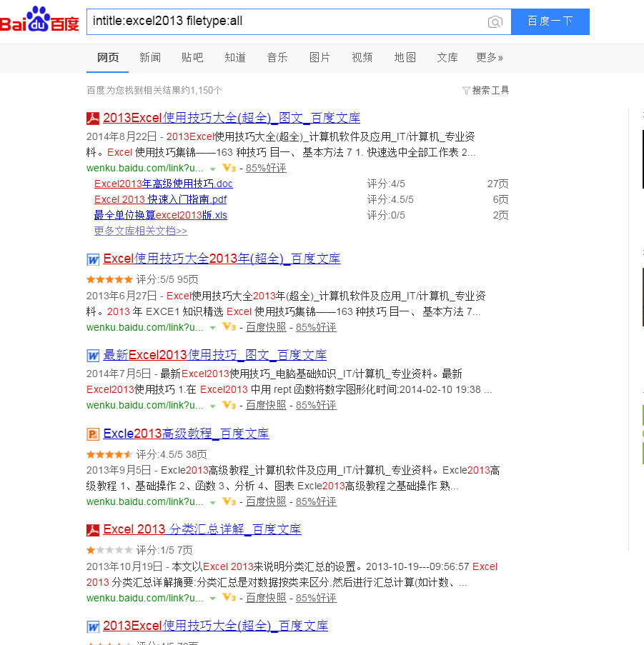Click 4.5-star rating of Excle2013高级教程
Screen dimensions: 644x645
pos(109,454)
